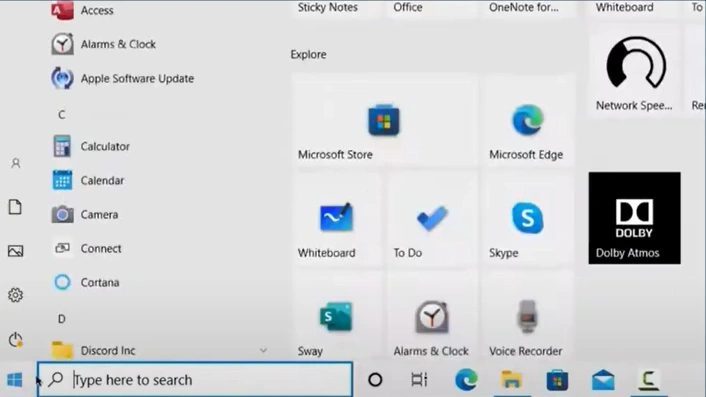Open Office tile
Image resolution: width=706 pixels, height=397 pixels.
coord(432,8)
